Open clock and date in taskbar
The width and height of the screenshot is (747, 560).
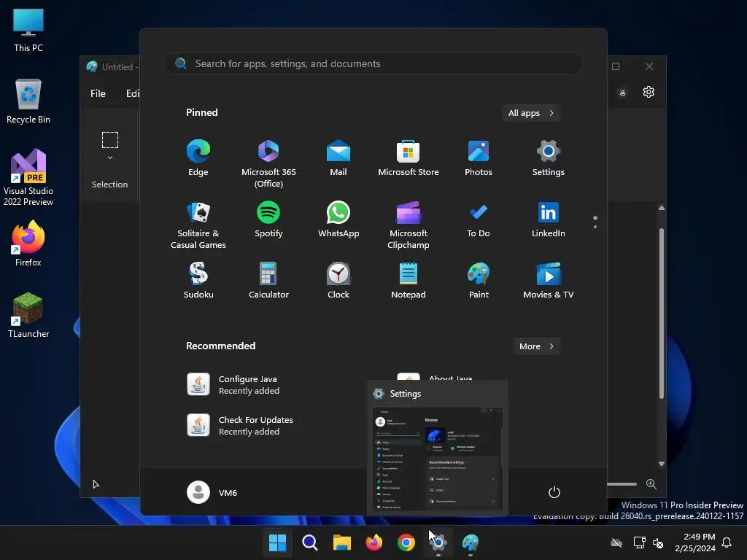point(695,542)
